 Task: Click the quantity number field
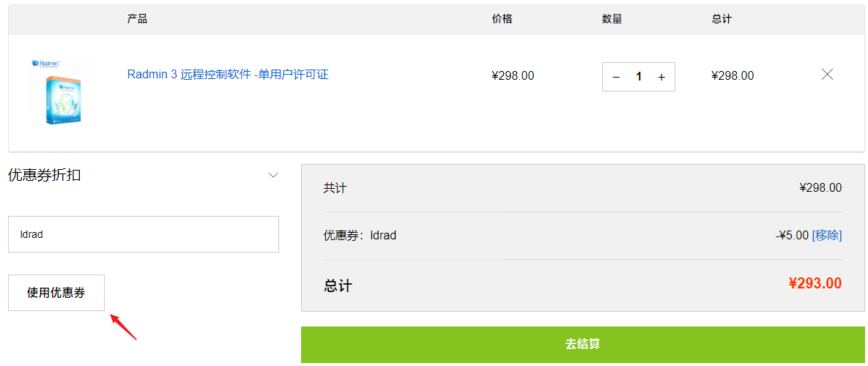tap(639, 77)
